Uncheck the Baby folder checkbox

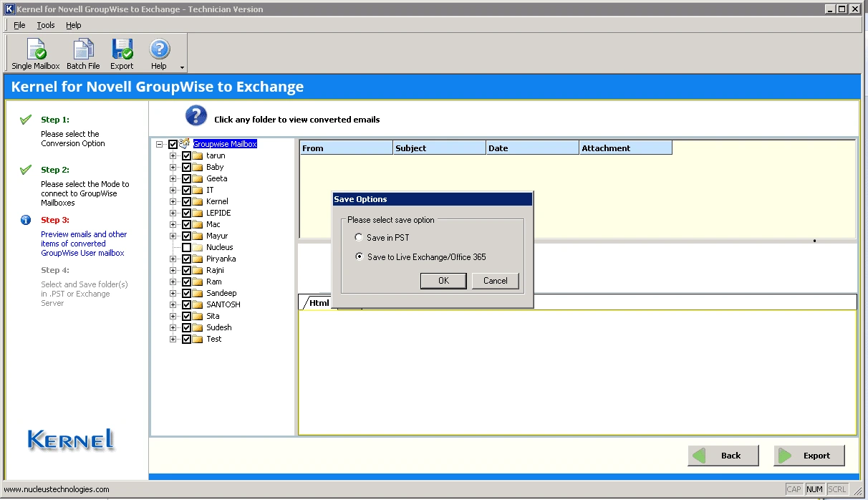click(x=186, y=167)
